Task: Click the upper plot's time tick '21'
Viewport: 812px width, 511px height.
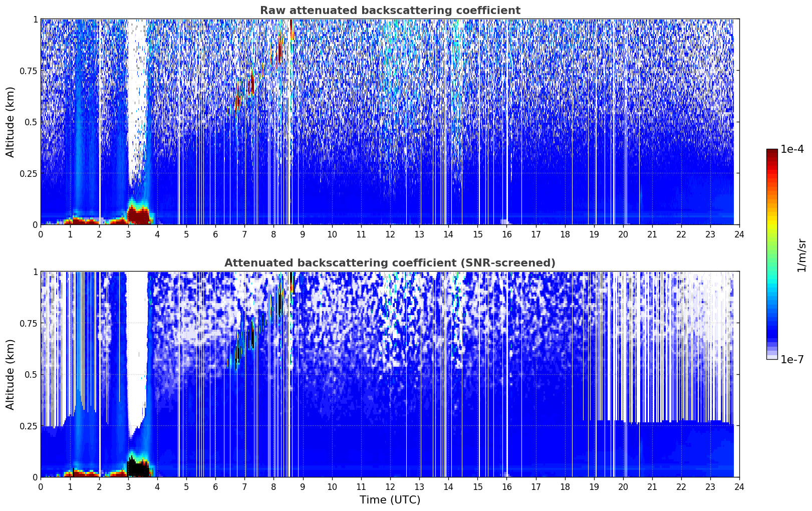Action: [652, 234]
